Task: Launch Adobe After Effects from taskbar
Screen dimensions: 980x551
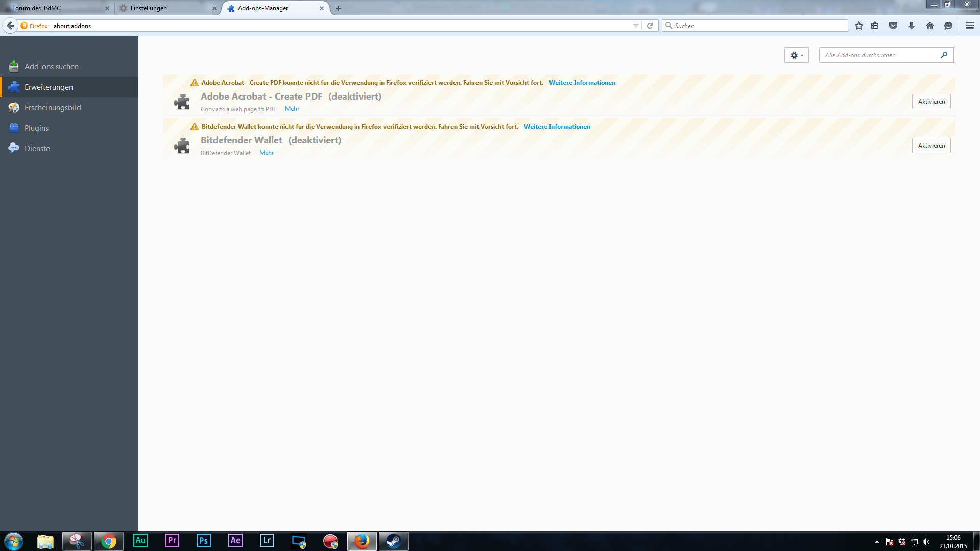Action: tap(235, 541)
